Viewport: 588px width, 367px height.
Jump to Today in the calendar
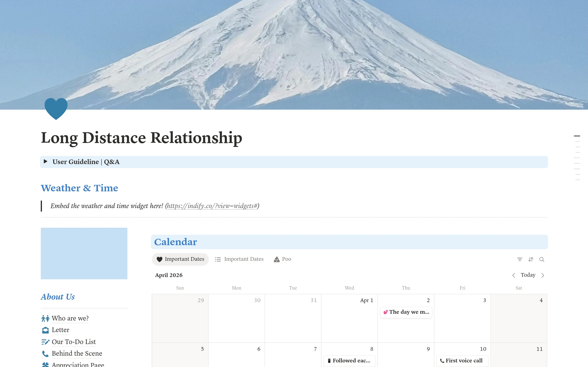(528, 275)
